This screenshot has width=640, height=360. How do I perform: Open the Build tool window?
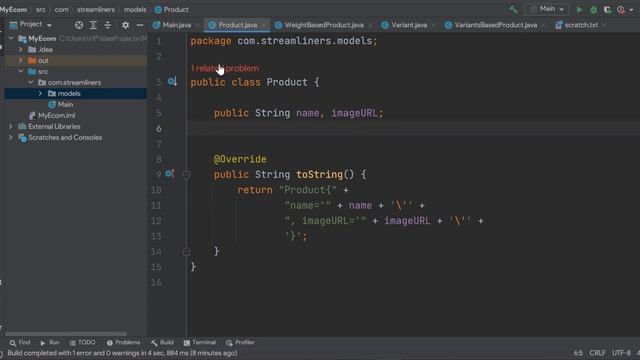point(162,342)
